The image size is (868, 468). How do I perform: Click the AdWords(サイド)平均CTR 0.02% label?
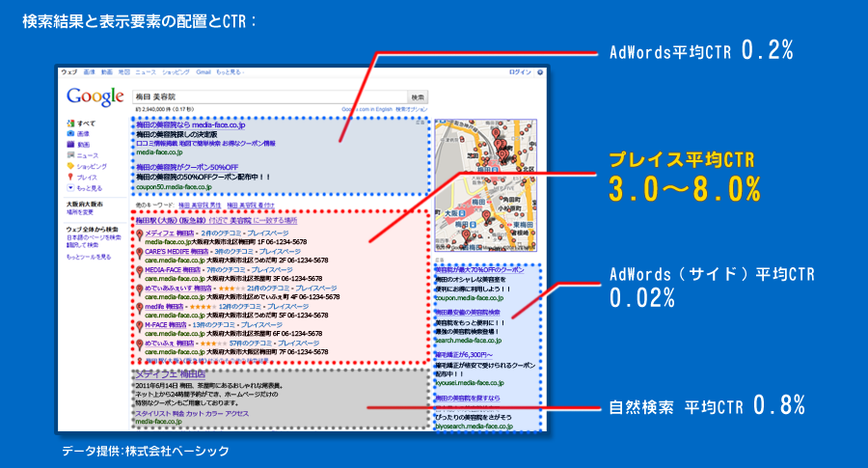[x=712, y=287]
